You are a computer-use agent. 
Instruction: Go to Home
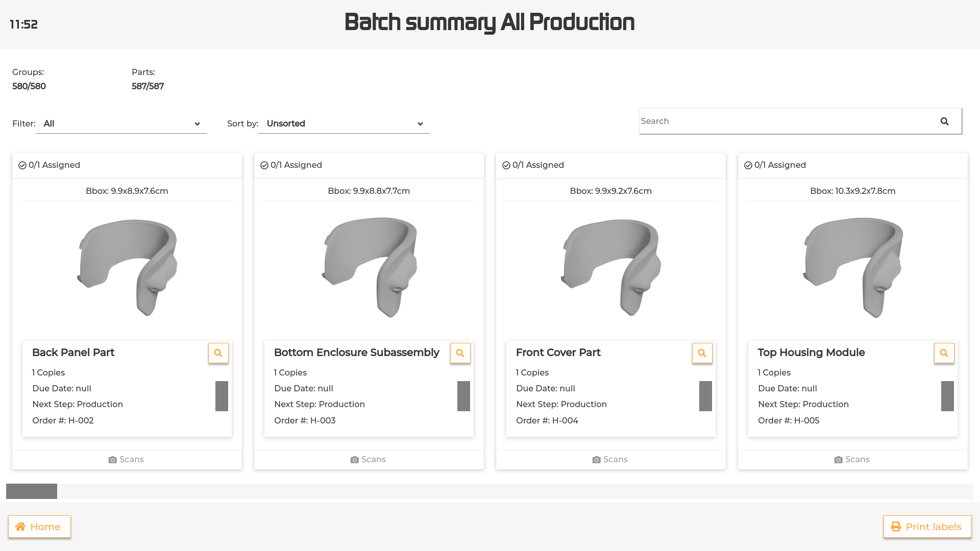(x=39, y=527)
